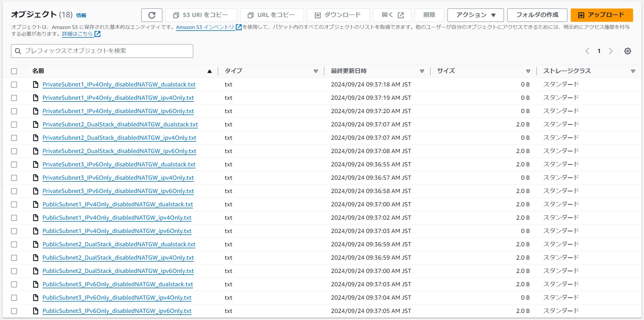Viewport: 644px width, 320px height.
Task: Open PrivateSubnet2_DualStack_disabledNATGW_ipv6Only.txt link
Action: (119, 151)
